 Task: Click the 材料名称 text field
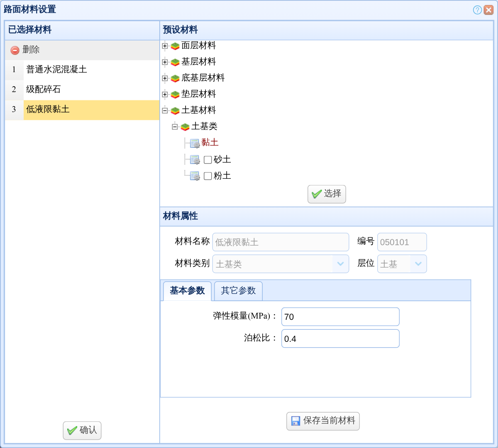(281, 242)
